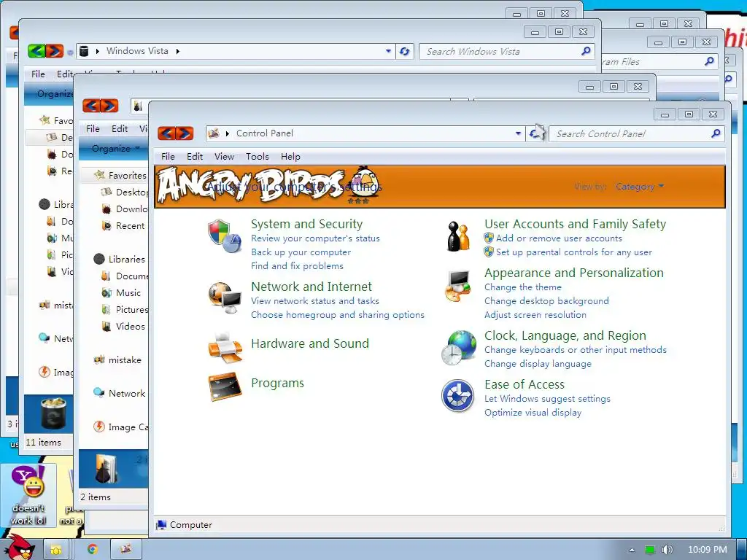Click the green network tray icon
The width and height of the screenshot is (747, 560).
click(650, 550)
